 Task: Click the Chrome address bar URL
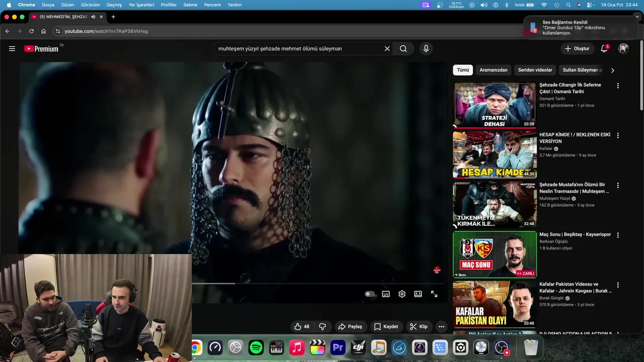pyautogui.click(x=106, y=31)
